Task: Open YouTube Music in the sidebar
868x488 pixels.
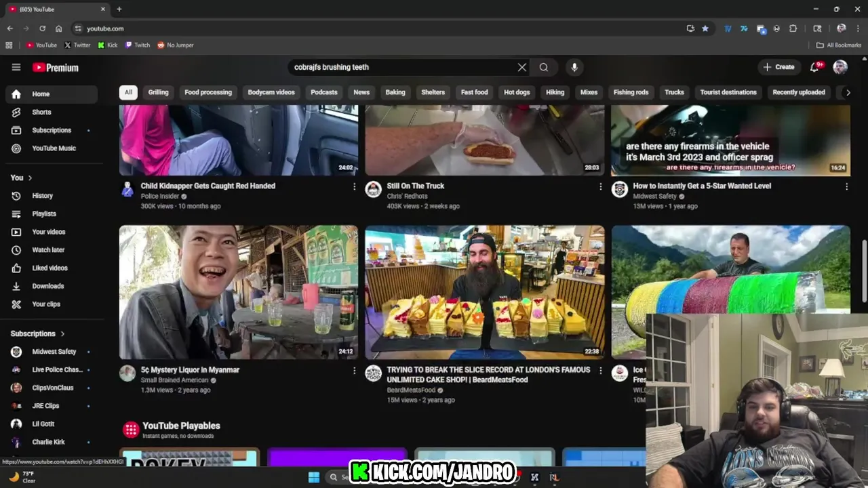Action: click(x=52, y=148)
